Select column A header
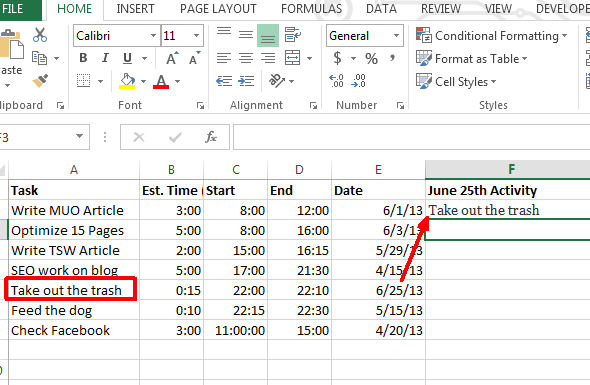The image size is (590, 385). 74,170
